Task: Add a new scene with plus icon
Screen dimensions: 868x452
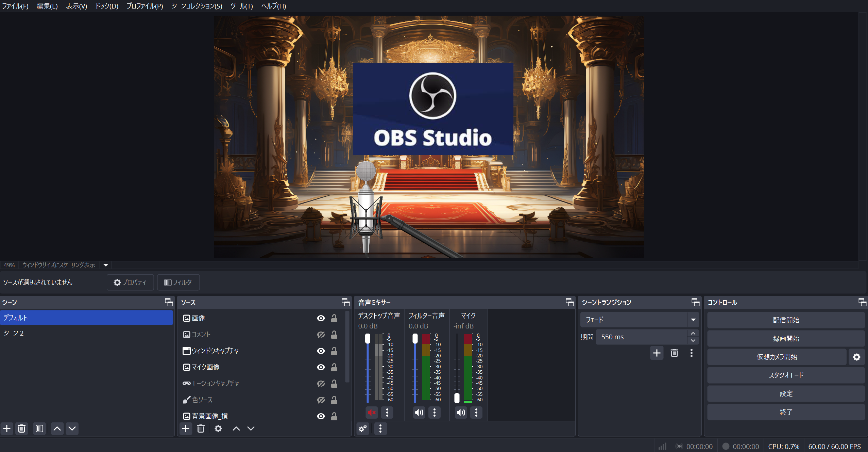Action: point(7,429)
